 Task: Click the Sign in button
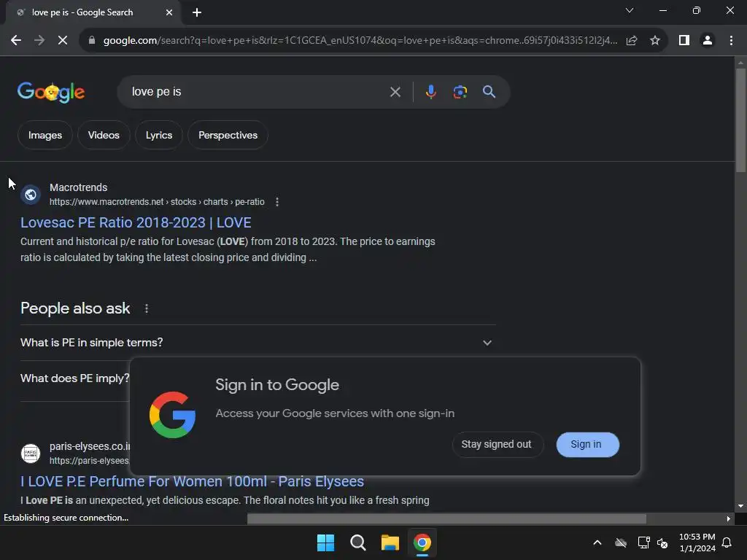click(587, 444)
